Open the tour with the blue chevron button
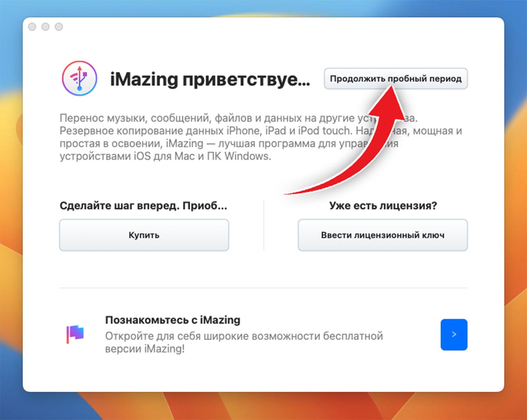 [x=454, y=335]
